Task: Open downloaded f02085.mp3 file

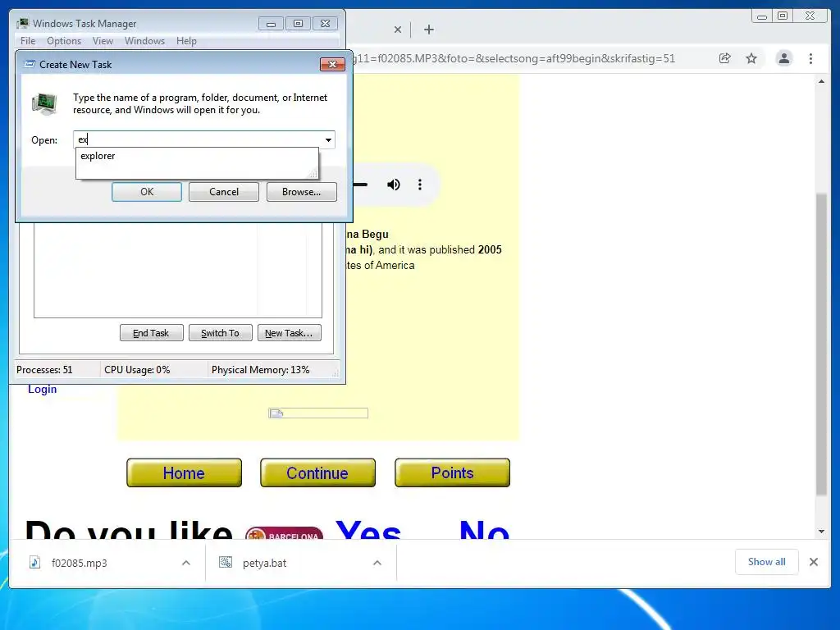Action: click(80, 563)
